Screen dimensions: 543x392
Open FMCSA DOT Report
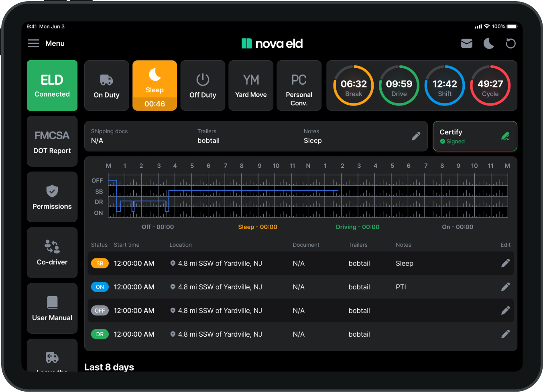click(x=52, y=141)
